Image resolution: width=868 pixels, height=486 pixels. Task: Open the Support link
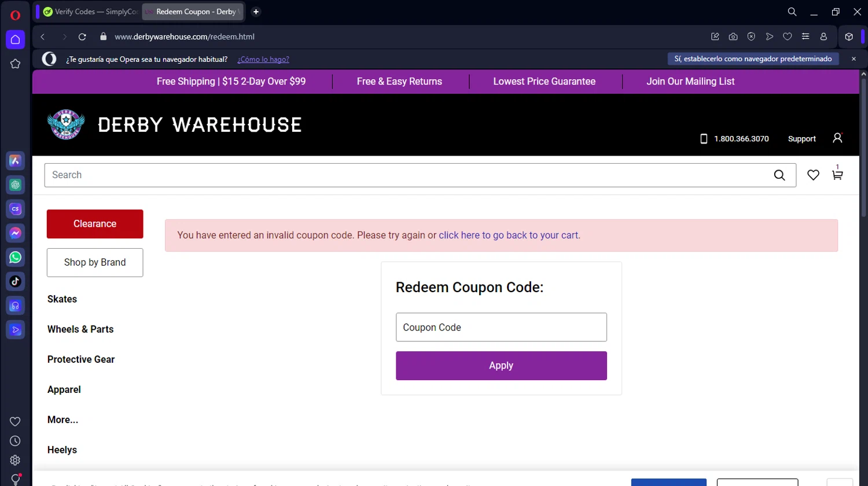coord(801,139)
